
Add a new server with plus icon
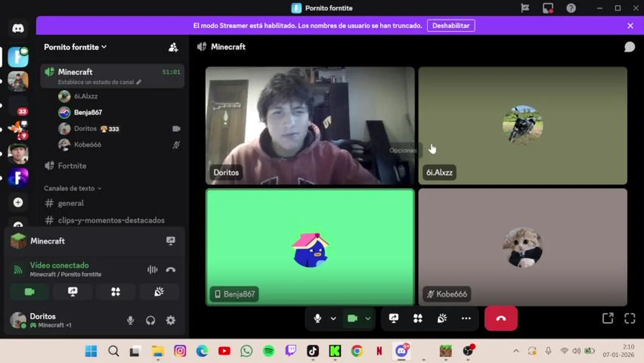pos(18,202)
